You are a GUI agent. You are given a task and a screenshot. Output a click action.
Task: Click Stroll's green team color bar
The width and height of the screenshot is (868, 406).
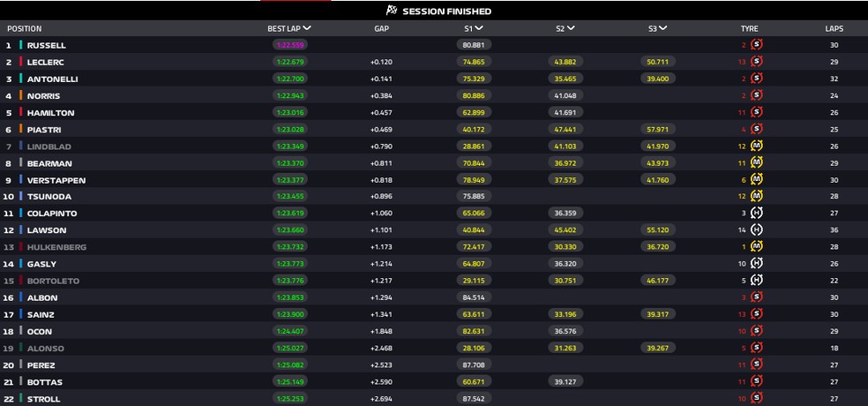pyautogui.click(x=20, y=399)
